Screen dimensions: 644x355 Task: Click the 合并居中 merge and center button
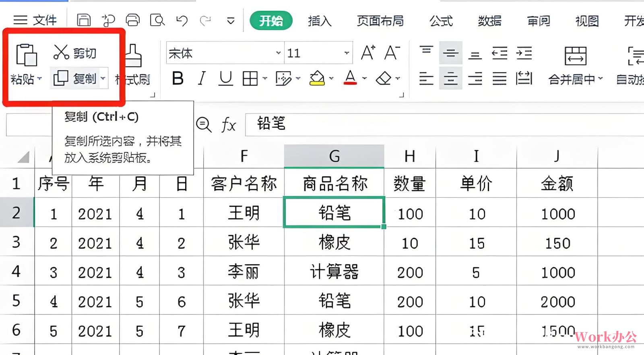(x=576, y=65)
